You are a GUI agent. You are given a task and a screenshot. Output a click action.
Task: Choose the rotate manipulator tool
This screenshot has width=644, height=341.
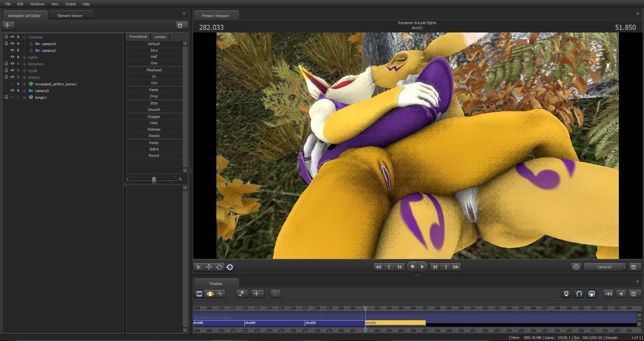[219, 267]
